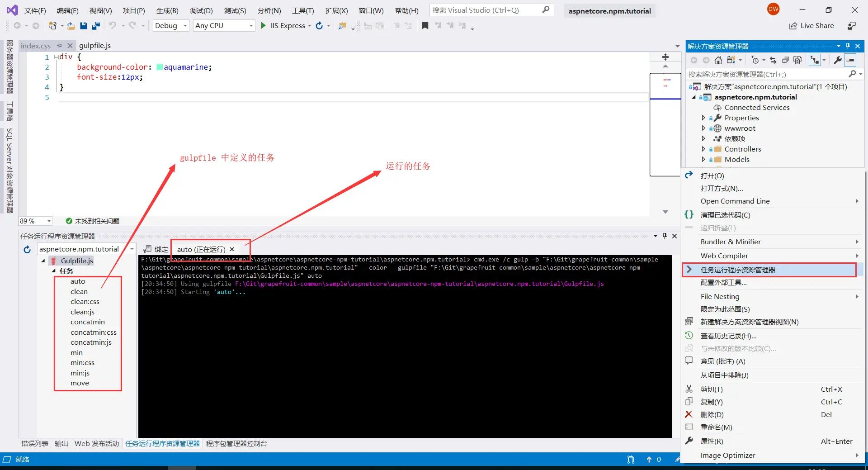
Task: Click the Collapse All icon in Solution Explorer
Action: (x=785, y=60)
